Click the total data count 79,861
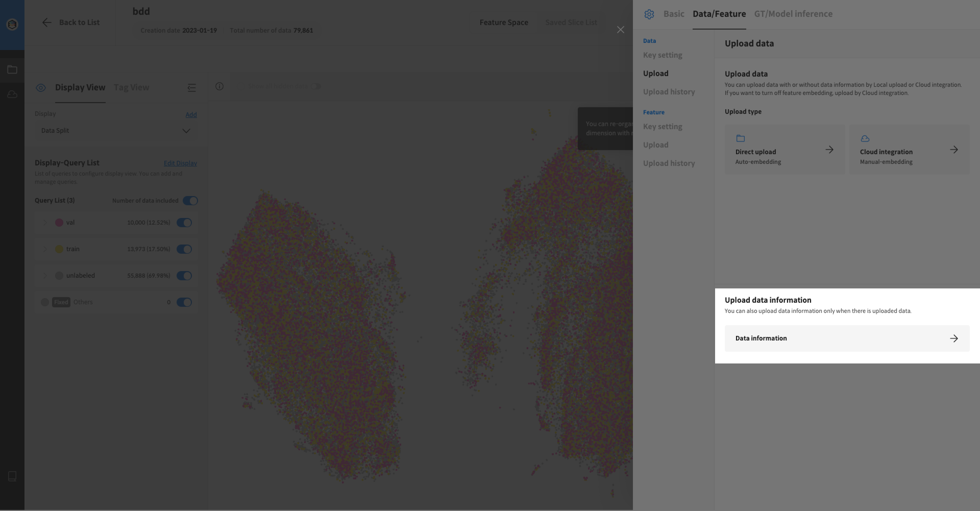The width and height of the screenshot is (980, 511). coord(303,30)
